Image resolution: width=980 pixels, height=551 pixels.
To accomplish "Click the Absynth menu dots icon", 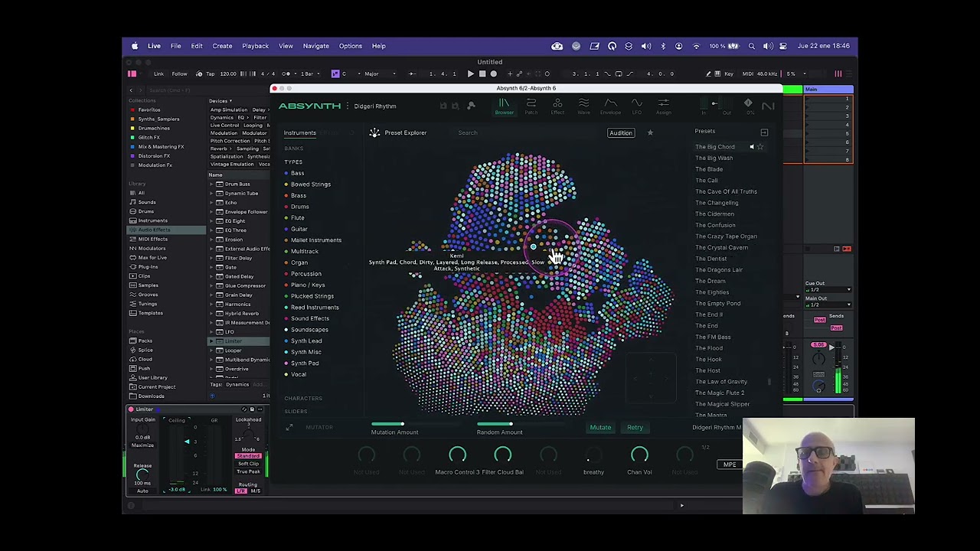I will point(348,106).
